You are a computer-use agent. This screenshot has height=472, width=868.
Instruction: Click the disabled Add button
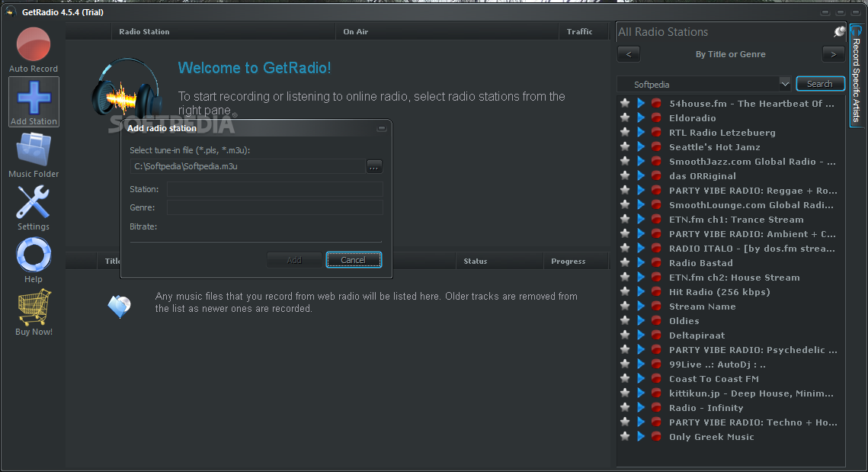(x=294, y=260)
